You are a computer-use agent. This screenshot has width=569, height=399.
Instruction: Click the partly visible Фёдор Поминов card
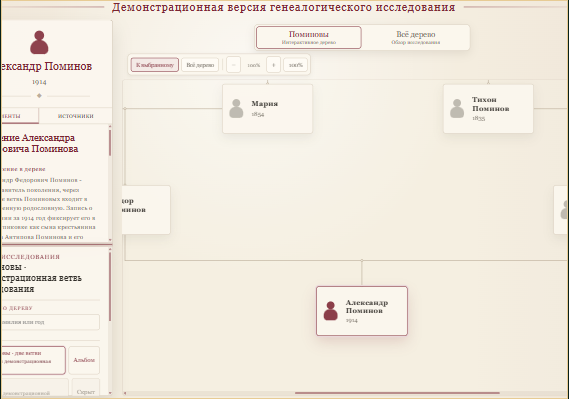click(x=146, y=210)
